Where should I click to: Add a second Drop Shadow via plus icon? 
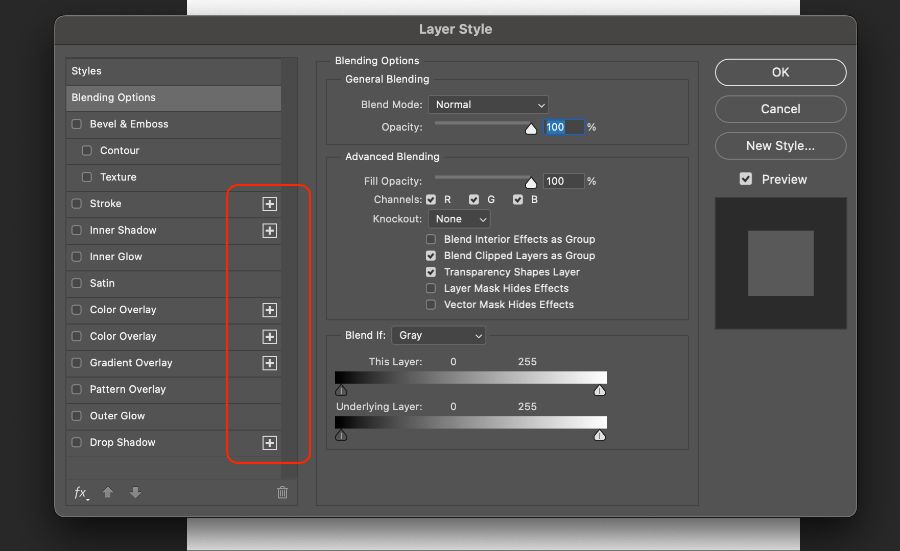click(x=269, y=443)
